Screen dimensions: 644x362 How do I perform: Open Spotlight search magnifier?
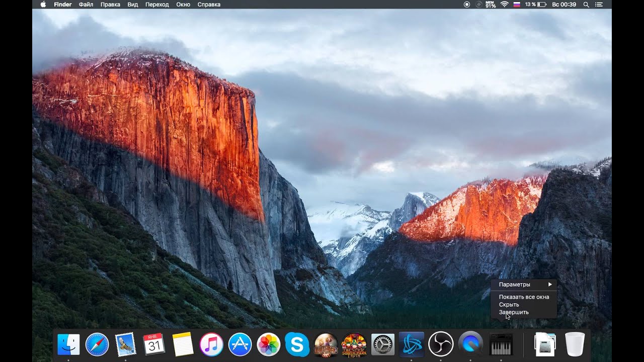pos(586,4)
